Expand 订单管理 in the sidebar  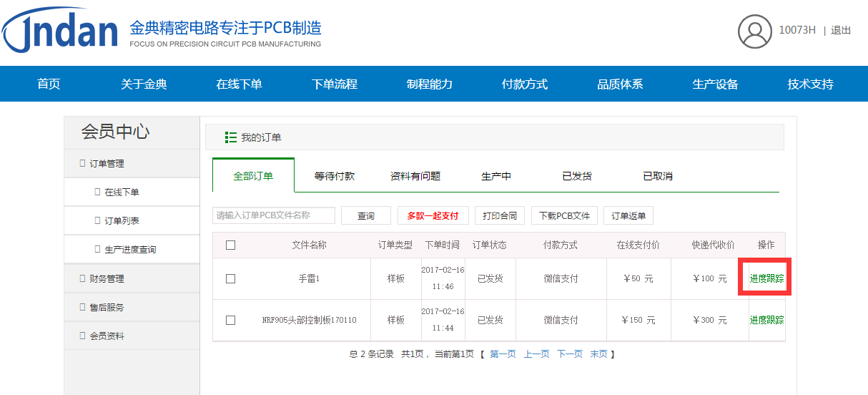[x=106, y=164]
